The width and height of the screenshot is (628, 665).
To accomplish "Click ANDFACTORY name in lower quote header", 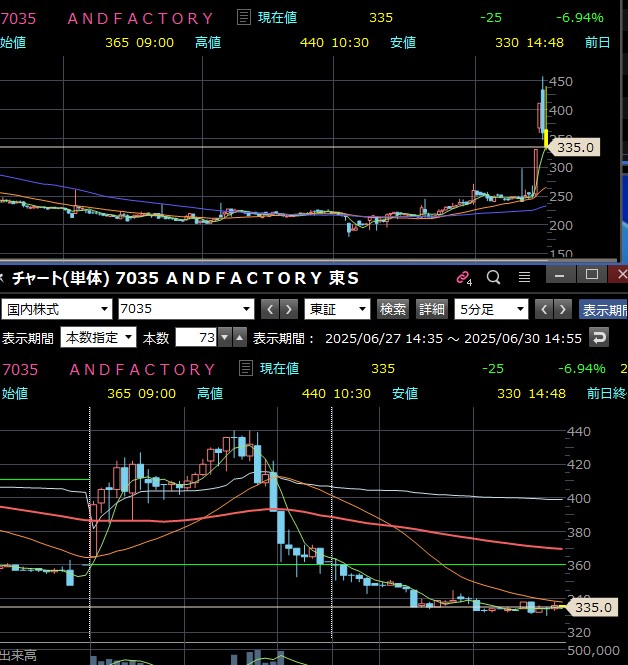I will (x=142, y=369).
